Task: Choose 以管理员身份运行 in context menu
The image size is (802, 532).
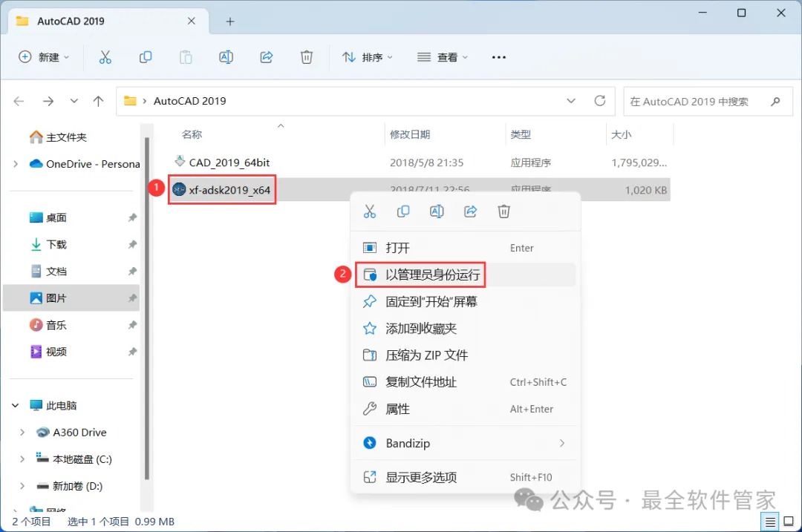Action: coord(466,275)
